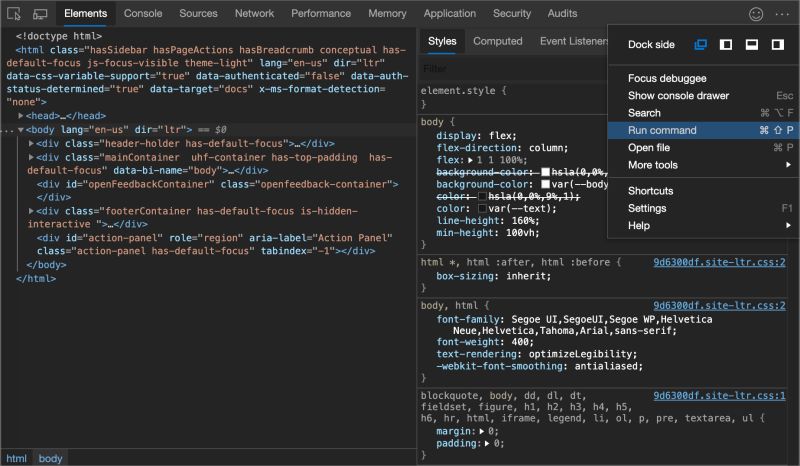Dock DevTools to the left side
The image size is (800, 466).
(726, 44)
